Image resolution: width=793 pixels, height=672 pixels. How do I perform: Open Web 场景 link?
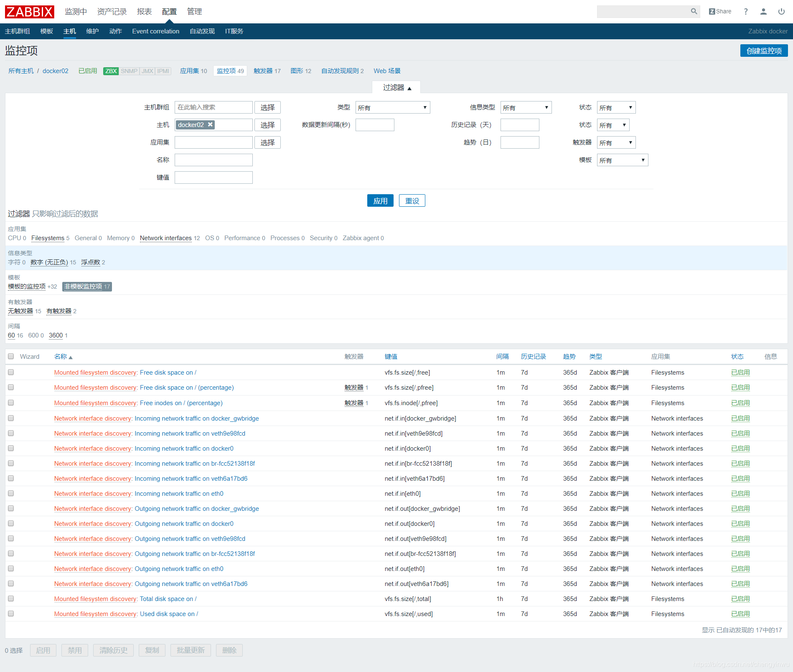click(387, 71)
